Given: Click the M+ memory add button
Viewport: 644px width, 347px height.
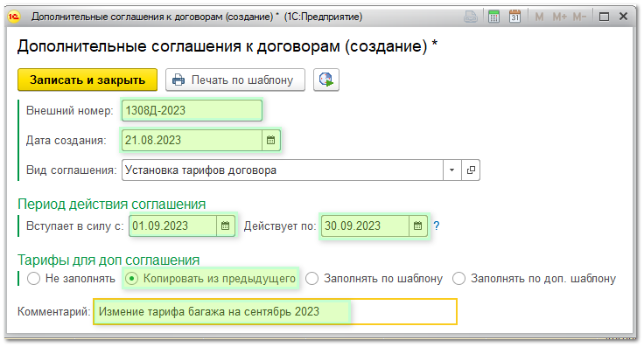Looking at the screenshot, I should tap(559, 17).
